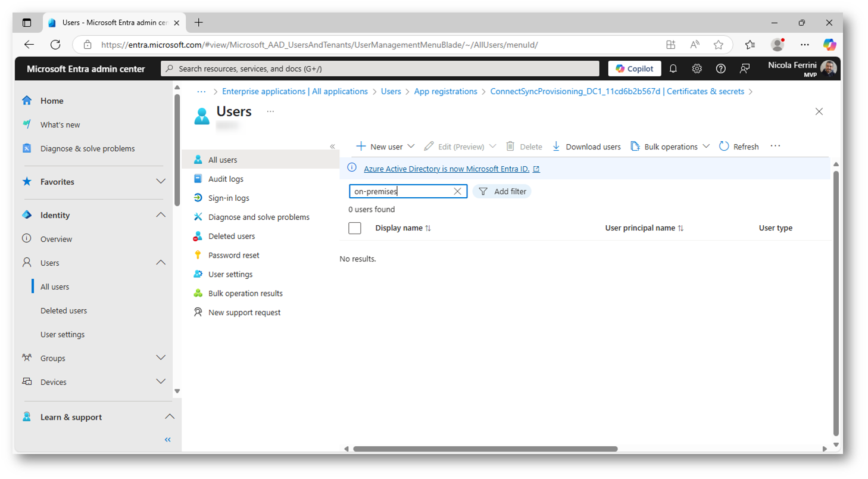868x479 pixels.
Task: Collapse the left navigation pane
Action: tap(168, 440)
